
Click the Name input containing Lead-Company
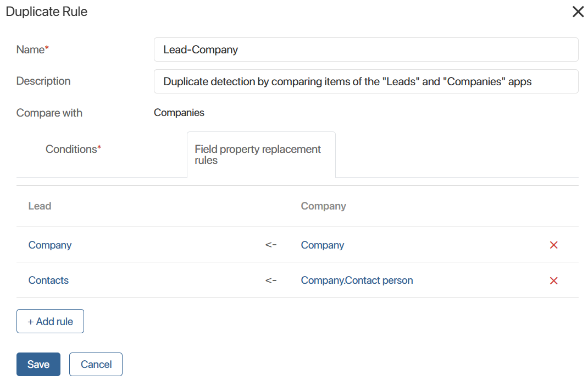pos(366,49)
